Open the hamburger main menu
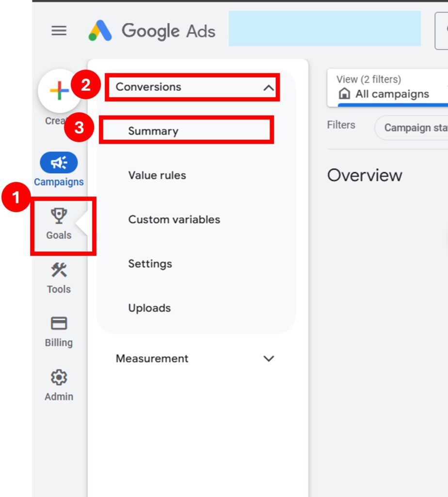Image resolution: width=448 pixels, height=497 pixels. (59, 31)
